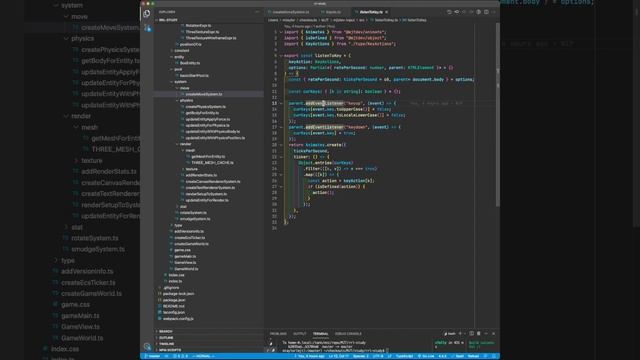640x360 pixels.
Task: Click the split editor icon in editor toolbar
Action: pyautogui.click(x=486, y=12)
